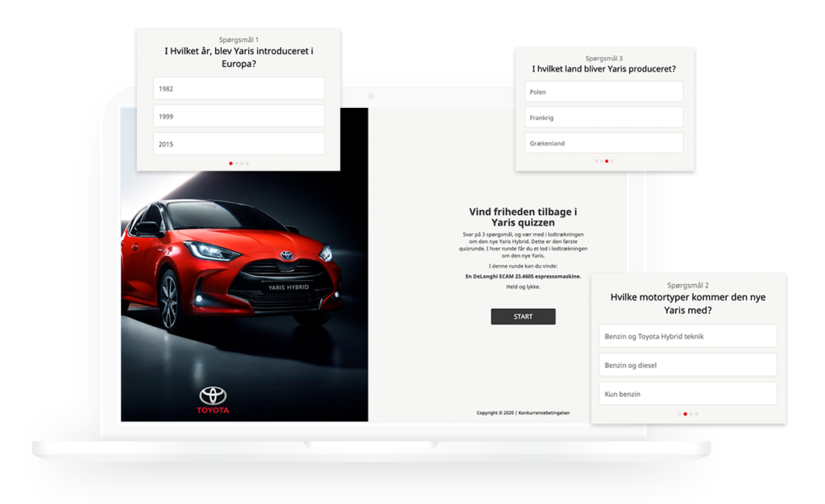Click the Toyota logo under the car
Image resolution: width=825 pixels, height=504 pixels.
coord(213,400)
